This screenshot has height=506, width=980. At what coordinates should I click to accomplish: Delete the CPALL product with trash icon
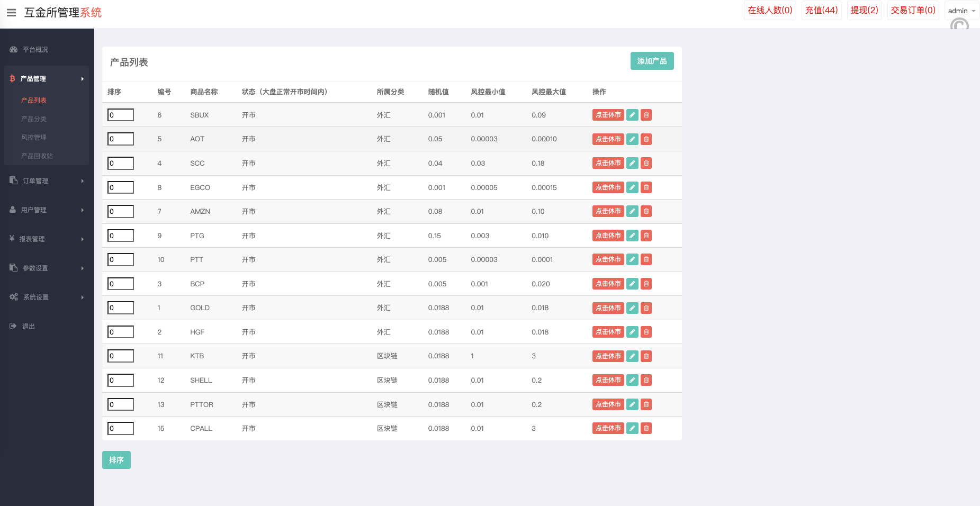tap(646, 428)
